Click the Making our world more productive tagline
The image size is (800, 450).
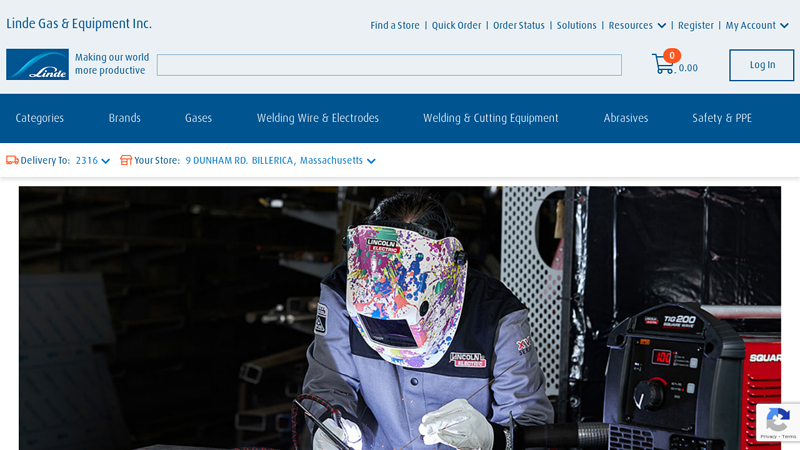pyautogui.click(x=112, y=64)
